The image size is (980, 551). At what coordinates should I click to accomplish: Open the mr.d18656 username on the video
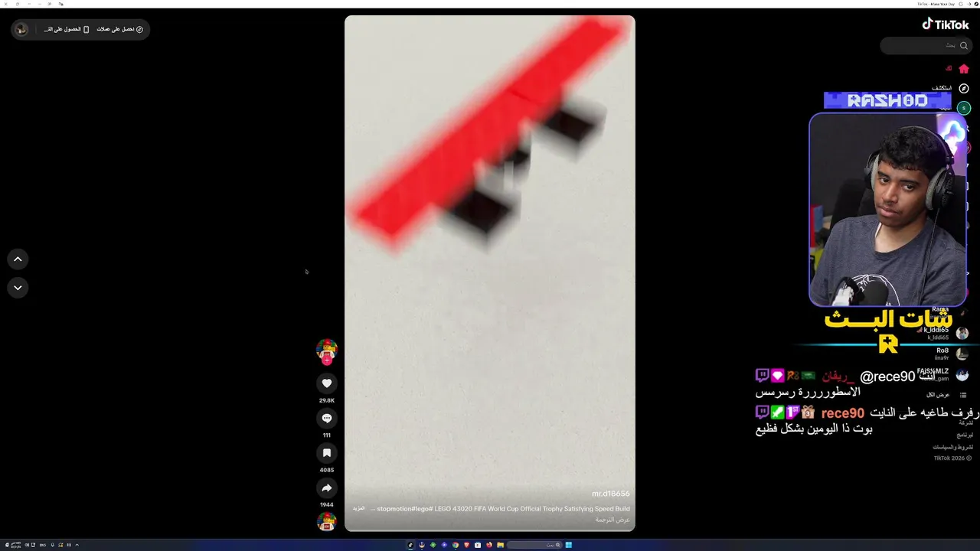click(x=610, y=494)
